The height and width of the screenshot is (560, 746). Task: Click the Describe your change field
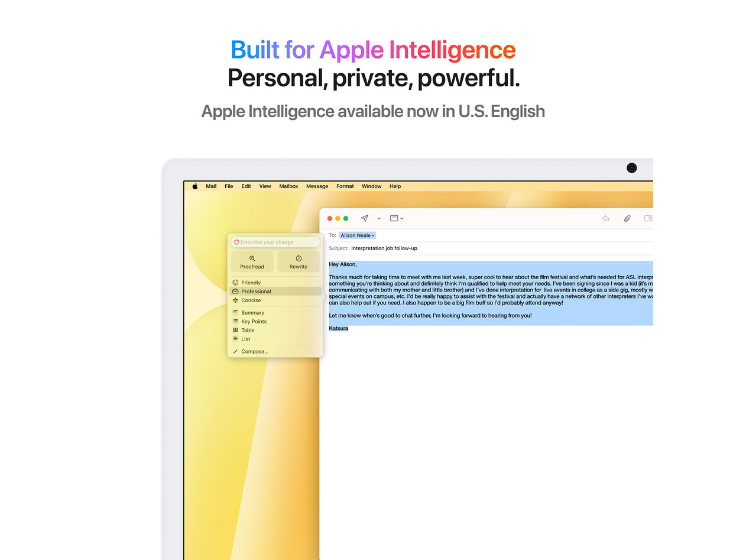click(275, 242)
